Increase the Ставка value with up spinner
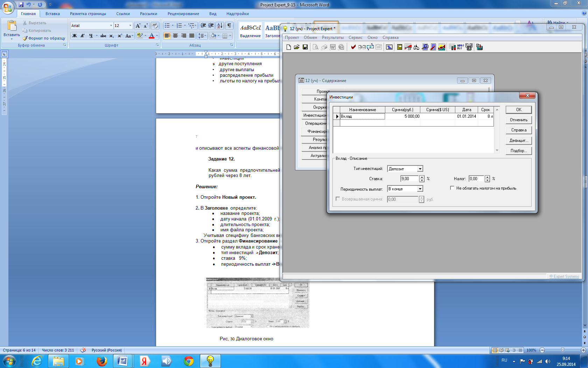The height and width of the screenshot is (368, 588). pos(422,177)
